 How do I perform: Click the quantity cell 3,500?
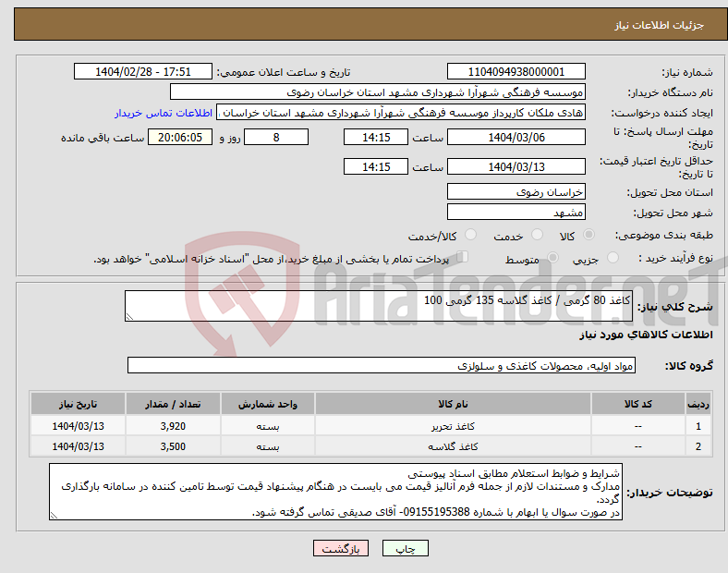[173, 446]
